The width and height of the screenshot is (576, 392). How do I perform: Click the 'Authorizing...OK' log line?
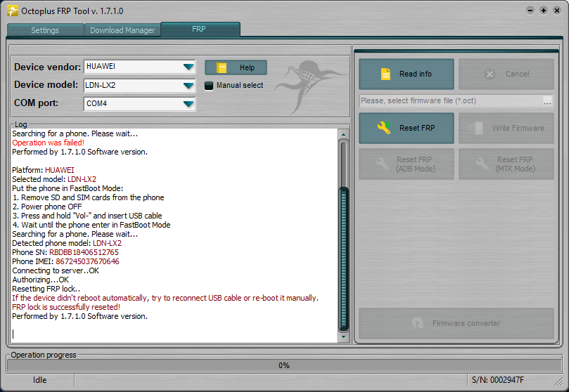[40, 280]
